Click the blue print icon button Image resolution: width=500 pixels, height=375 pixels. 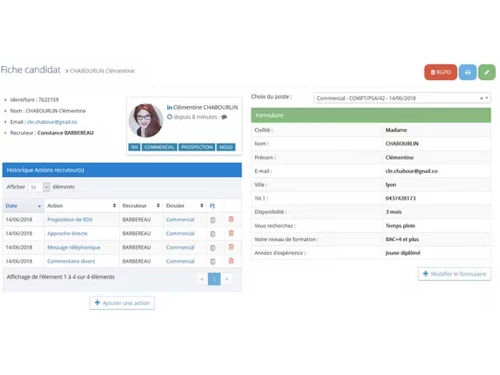(468, 72)
